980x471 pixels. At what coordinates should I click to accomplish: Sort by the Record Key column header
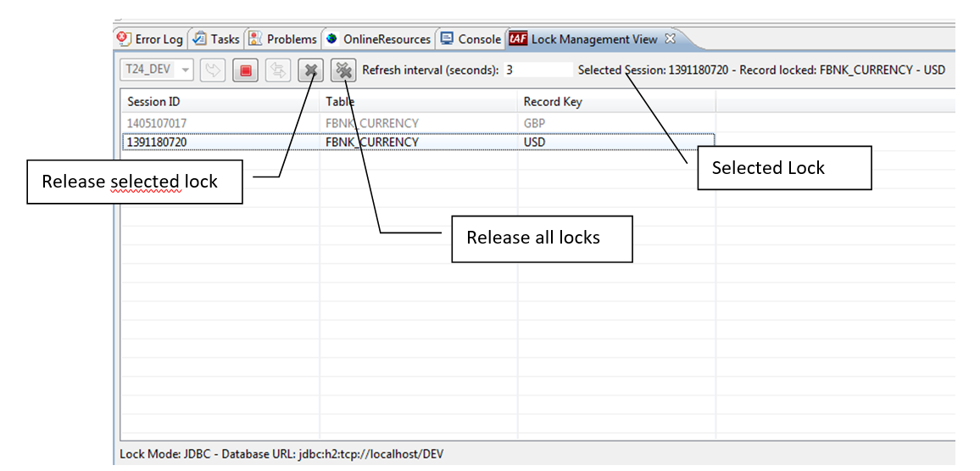point(553,102)
